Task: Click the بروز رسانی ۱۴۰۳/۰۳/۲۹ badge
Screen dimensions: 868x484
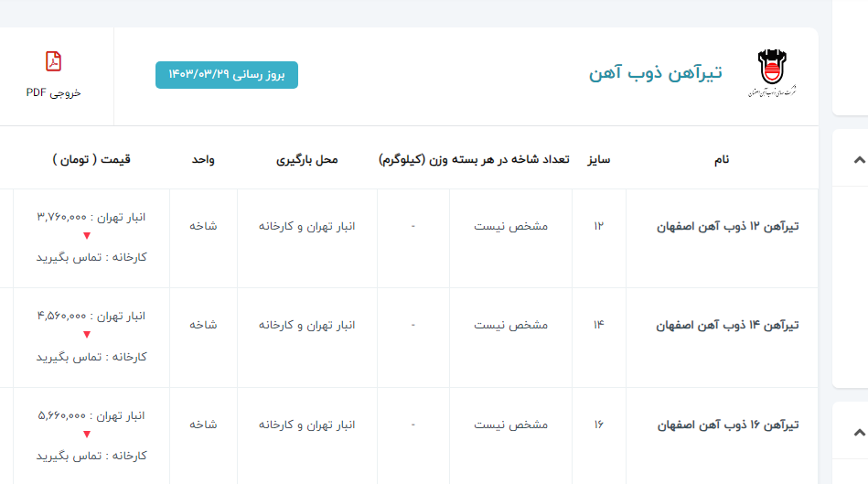Action: click(227, 75)
